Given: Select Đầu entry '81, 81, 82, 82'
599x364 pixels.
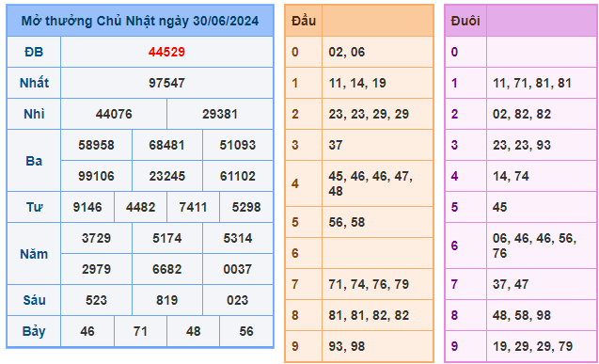Looking at the screenshot, I should pos(369,315).
